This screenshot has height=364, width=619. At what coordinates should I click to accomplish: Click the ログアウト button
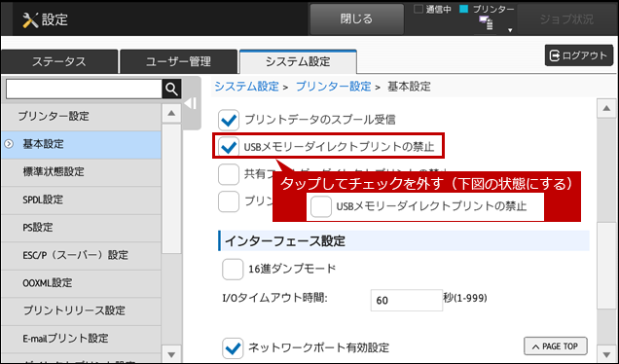tap(579, 55)
